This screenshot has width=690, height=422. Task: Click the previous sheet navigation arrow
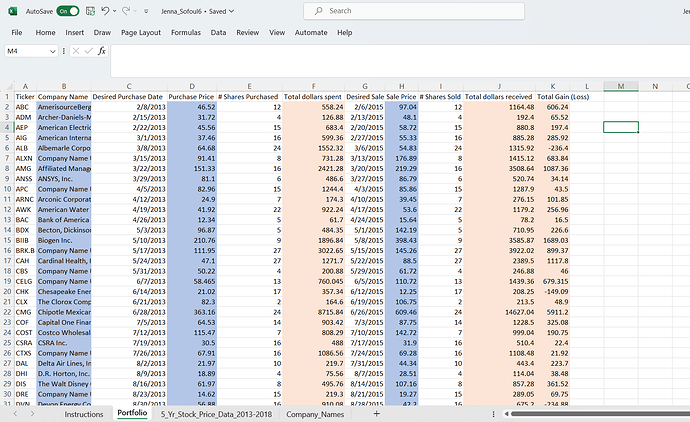15,414
